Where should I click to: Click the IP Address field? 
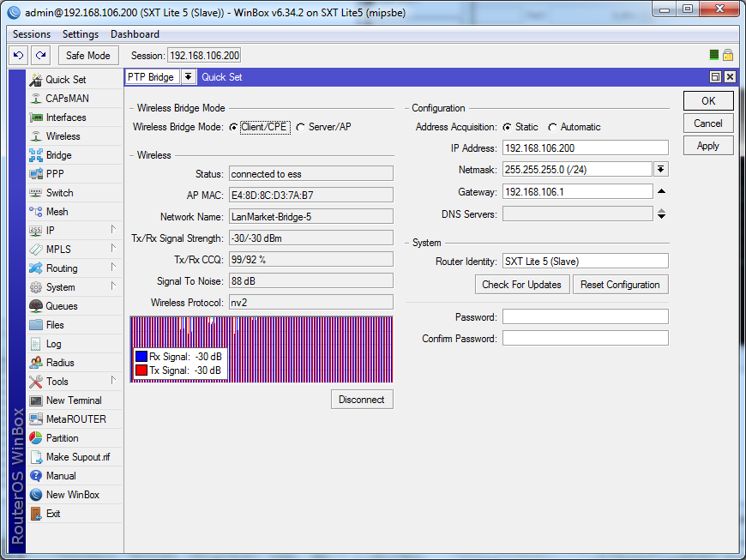pos(585,148)
